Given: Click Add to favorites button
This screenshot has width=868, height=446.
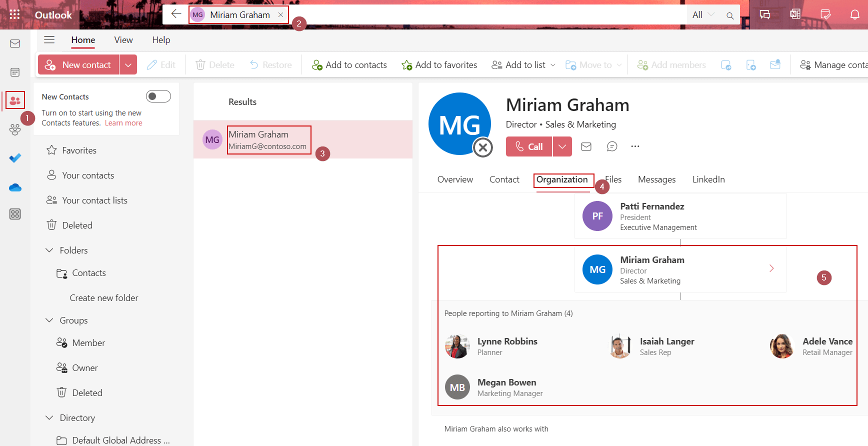Looking at the screenshot, I should coord(439,65).
